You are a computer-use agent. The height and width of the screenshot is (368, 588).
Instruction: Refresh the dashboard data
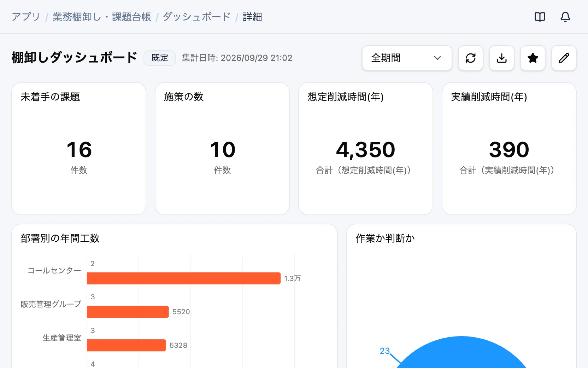pos(470,58)
